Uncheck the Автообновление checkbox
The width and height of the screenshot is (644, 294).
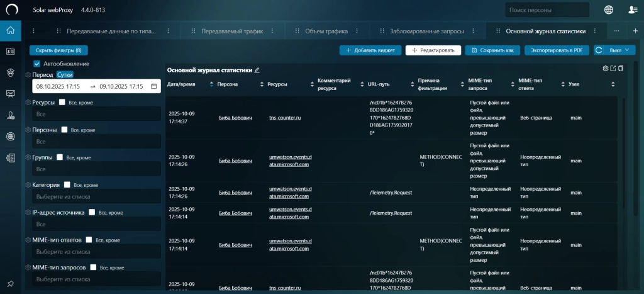coord(37,64)
